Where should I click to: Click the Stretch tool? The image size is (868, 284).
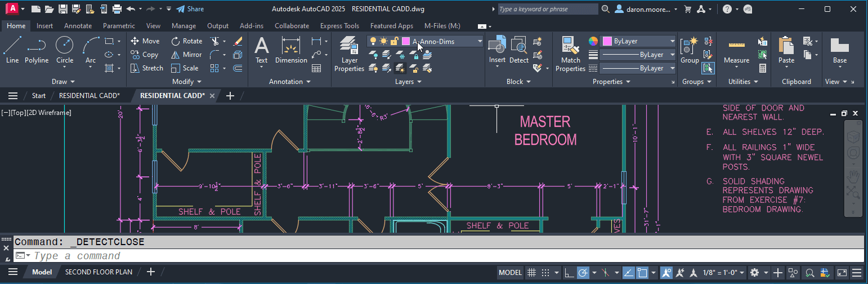click(x=146, y=68)
